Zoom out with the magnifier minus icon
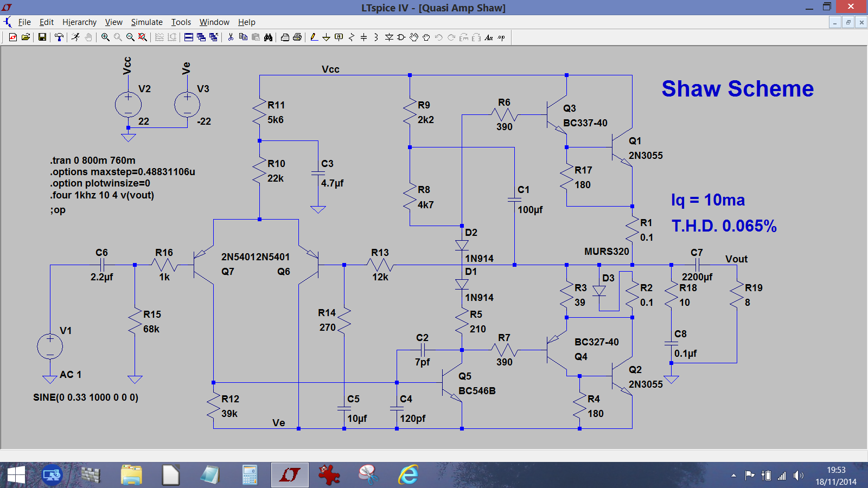The image size is (868, 488). click(x=130, y=37)
